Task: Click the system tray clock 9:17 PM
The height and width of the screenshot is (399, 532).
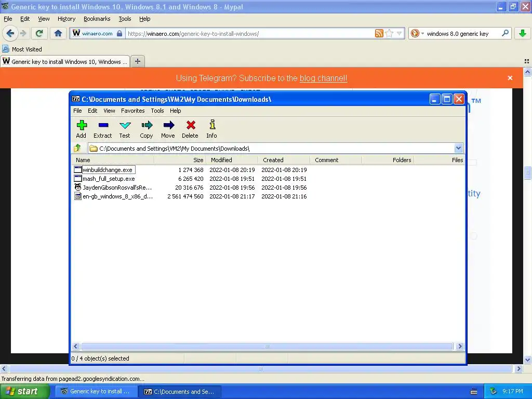Action: [513, 391]
